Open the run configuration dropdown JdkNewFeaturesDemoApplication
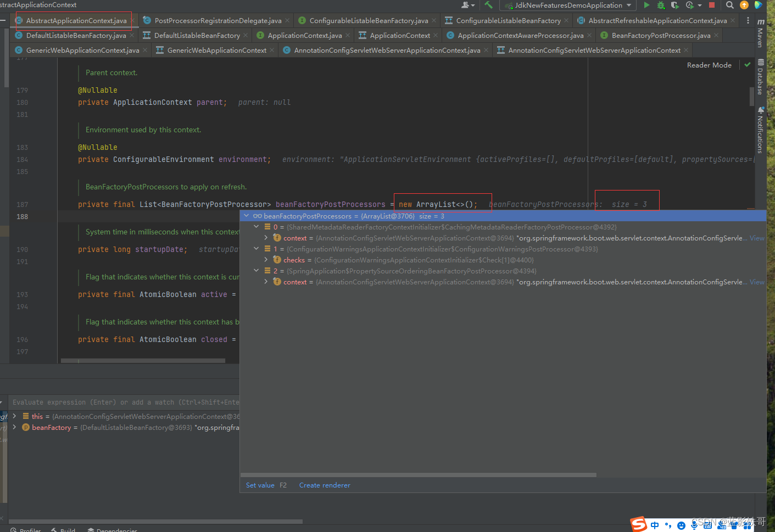775x532 pixels. click(x=567, y=5)
